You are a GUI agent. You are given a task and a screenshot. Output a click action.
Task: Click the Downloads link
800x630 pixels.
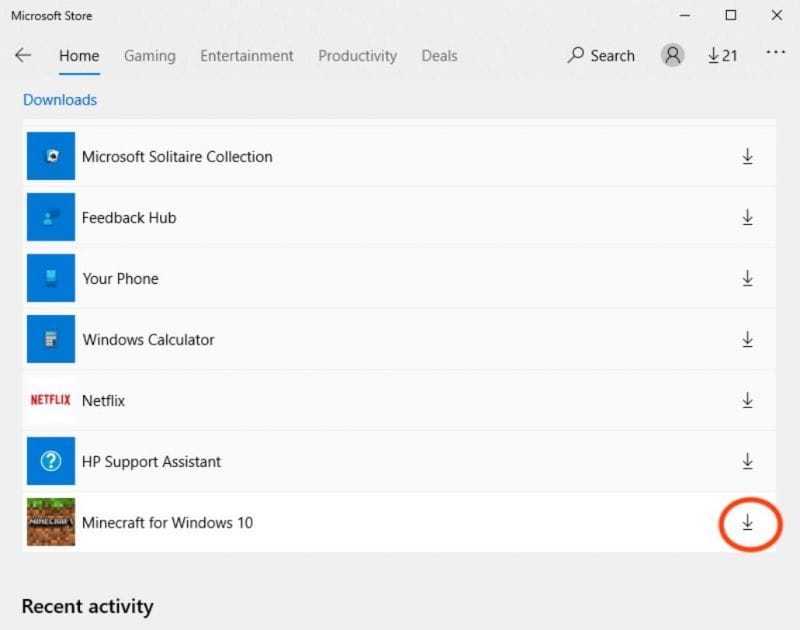tap(59, 100)
